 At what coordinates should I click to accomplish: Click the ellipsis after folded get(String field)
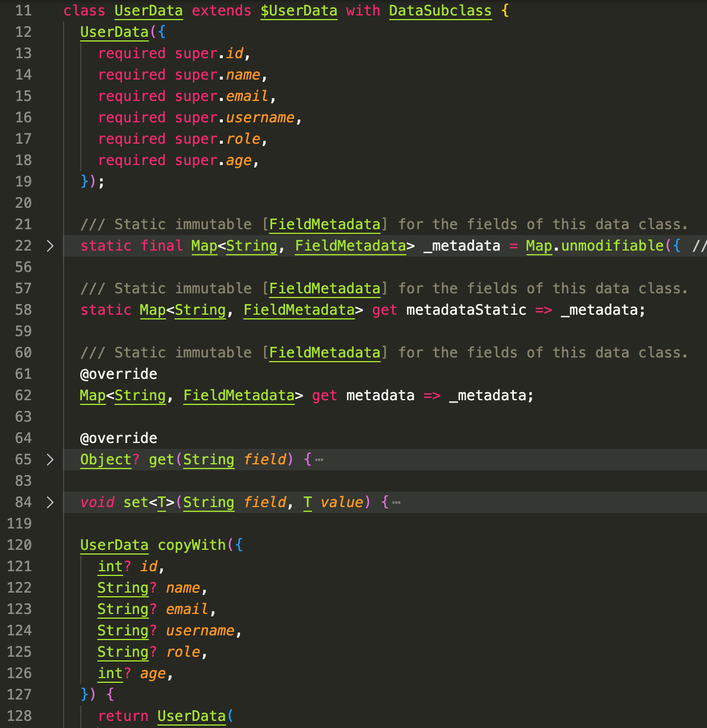point(320,460)
